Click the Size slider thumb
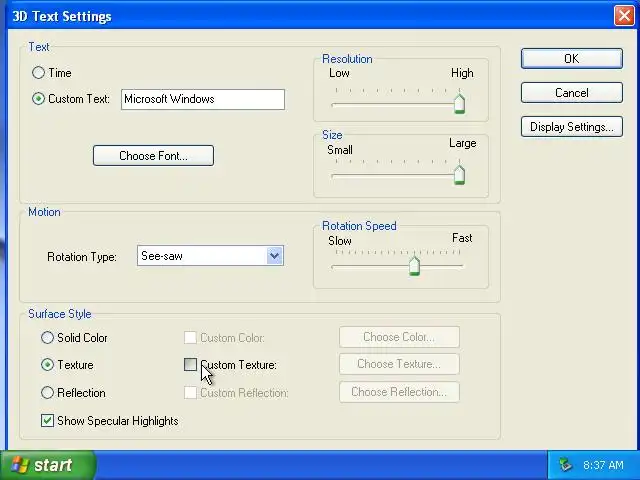Image resolution: width=640 pixels, height=480 pixels. (459, 175)
